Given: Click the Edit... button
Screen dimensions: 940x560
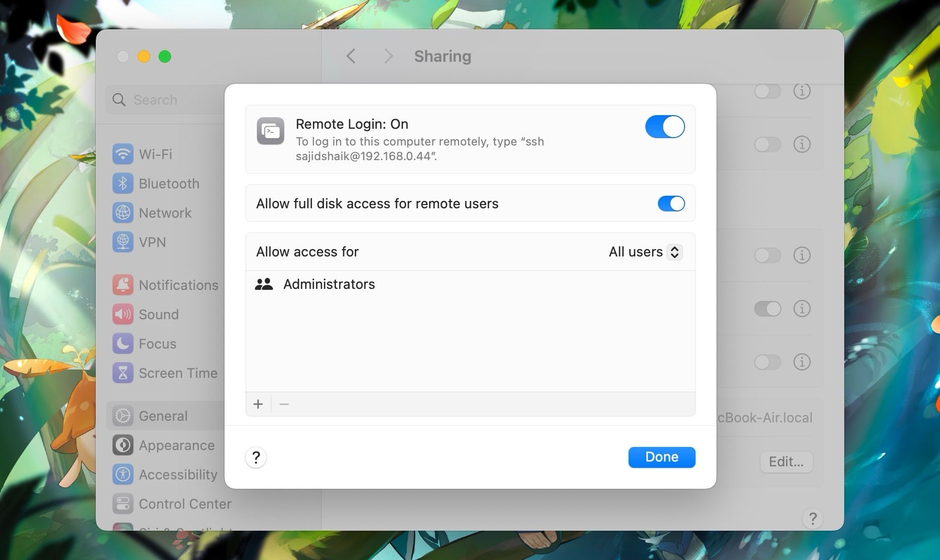Looking at the screenshot, I should pos(786,462).
